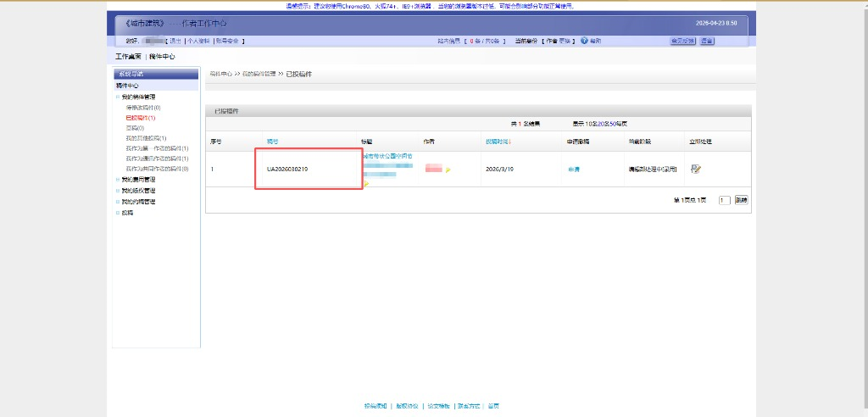
Task: Expand the 我的版权管理 tree node
Action: coord(118,191)
